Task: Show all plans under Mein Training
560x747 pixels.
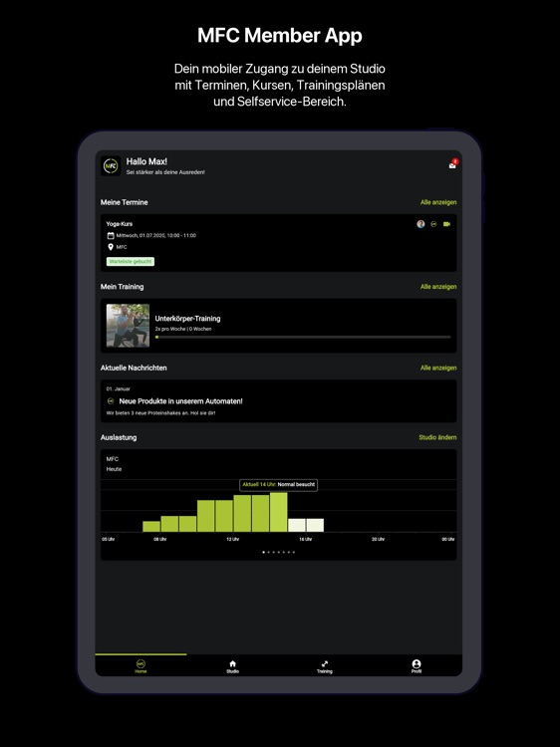Action: pyautogui.click(x=438, y=287)
